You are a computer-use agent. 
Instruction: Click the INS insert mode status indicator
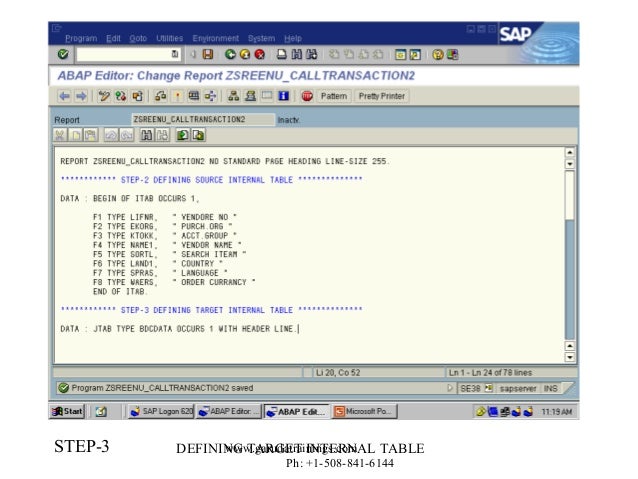point(551,388)
